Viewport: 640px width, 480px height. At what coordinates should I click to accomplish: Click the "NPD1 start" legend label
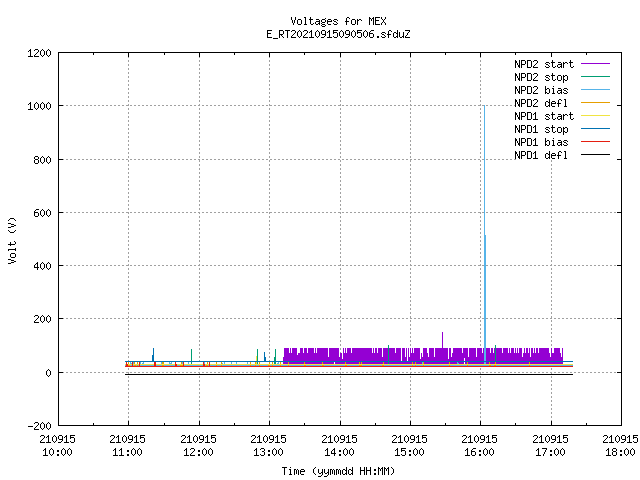tap(544, 116)
